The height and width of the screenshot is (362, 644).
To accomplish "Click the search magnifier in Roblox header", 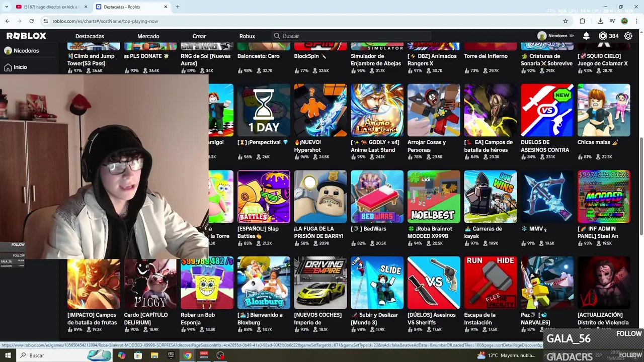I will click(277, 36).
